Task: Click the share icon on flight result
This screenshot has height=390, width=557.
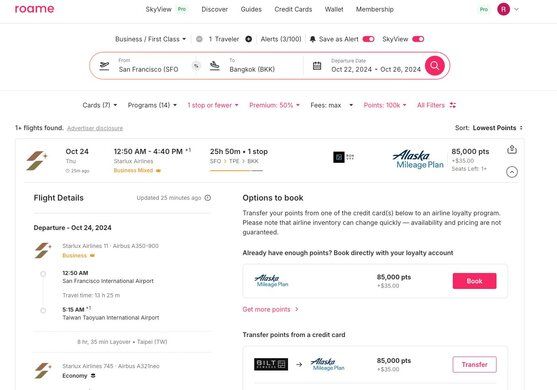Action: [512, 150]
